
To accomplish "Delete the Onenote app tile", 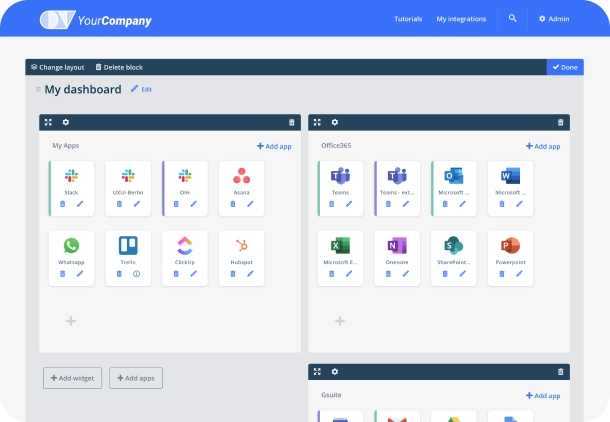I will [388, 274].
